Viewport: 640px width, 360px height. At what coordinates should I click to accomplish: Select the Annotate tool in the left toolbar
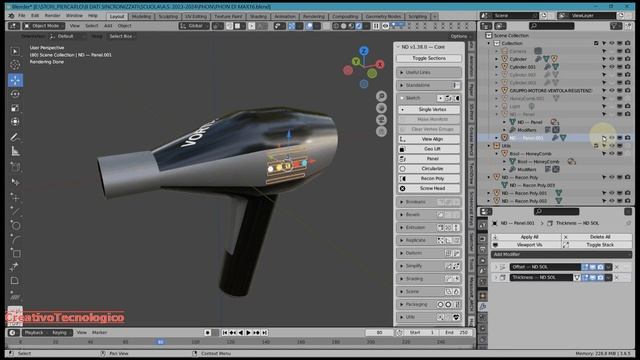[15, 137]
